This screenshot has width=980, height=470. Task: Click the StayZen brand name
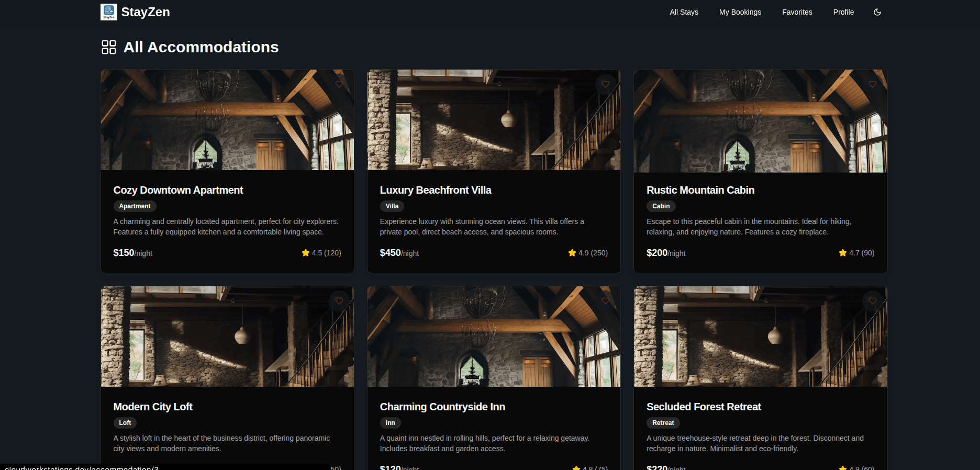tap(146, 12)
